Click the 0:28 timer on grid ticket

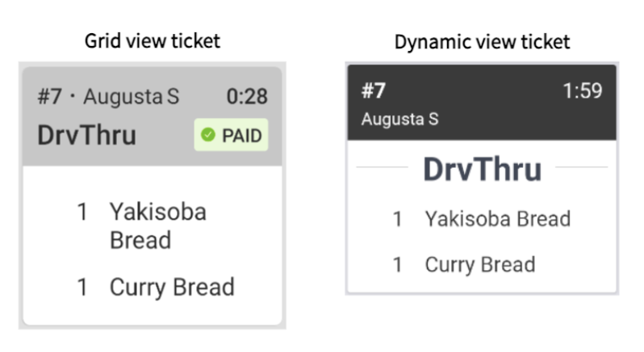[246, 98]
